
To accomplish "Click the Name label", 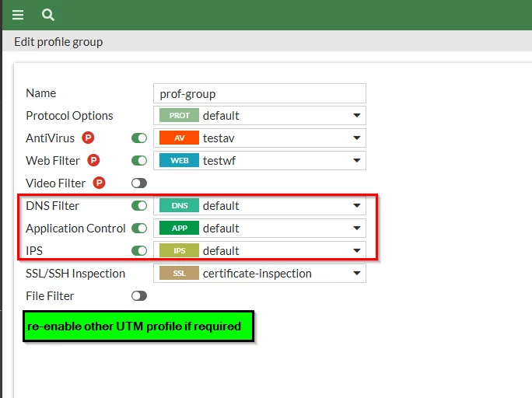I will [x=41, y=93].
